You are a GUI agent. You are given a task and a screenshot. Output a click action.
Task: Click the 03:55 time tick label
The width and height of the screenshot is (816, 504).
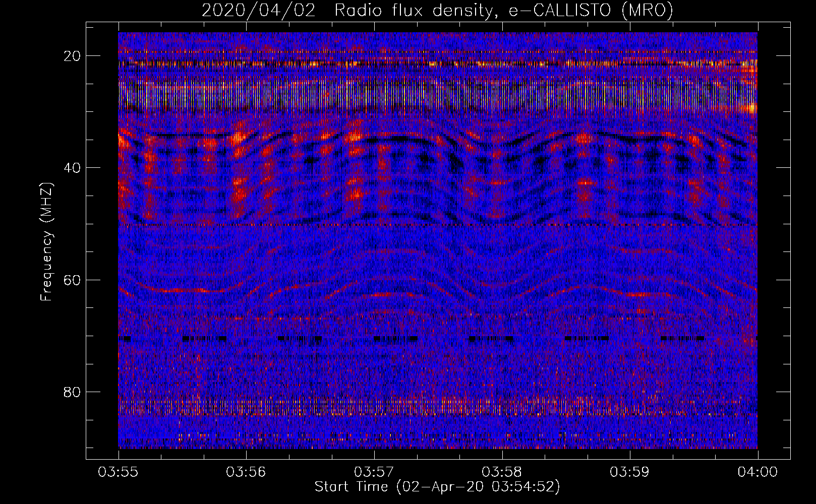(x=119, y=472)
